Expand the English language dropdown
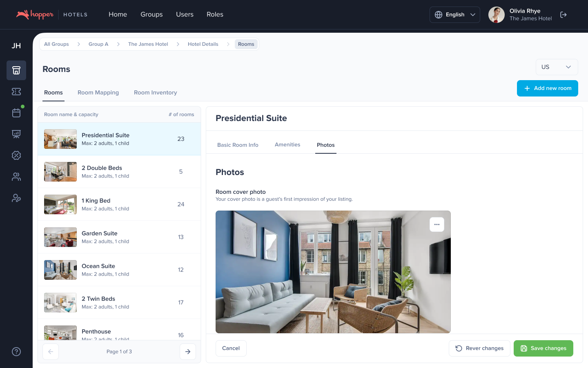This screenshot has width=588, height=368. coord(454,15)
